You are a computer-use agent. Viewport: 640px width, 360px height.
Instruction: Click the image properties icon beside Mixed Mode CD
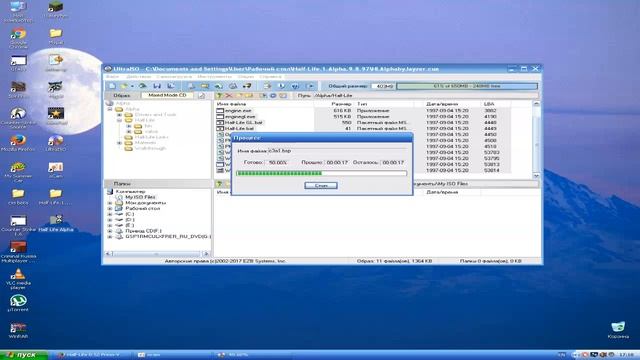202,96
